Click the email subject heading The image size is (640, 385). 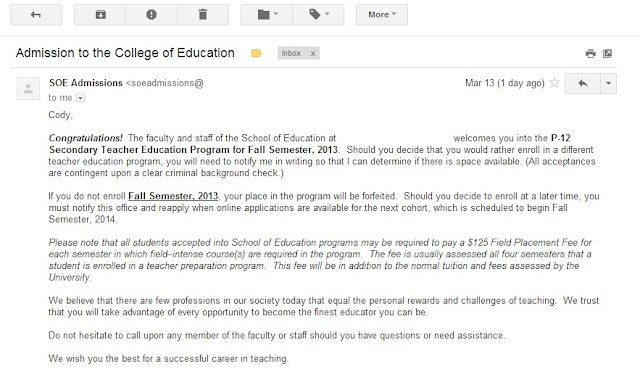125,53
